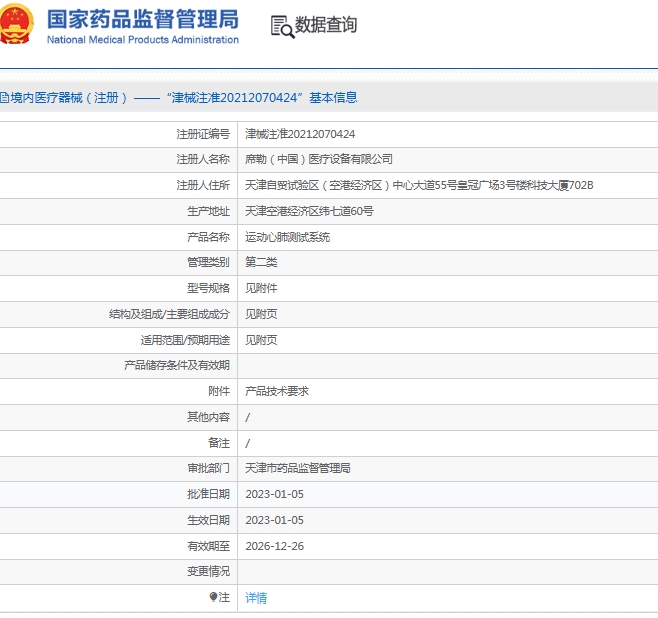Screen dimensions: 658x618
Task: Select 批准日期 value 2023-01-05
Action: click(274, 494)
